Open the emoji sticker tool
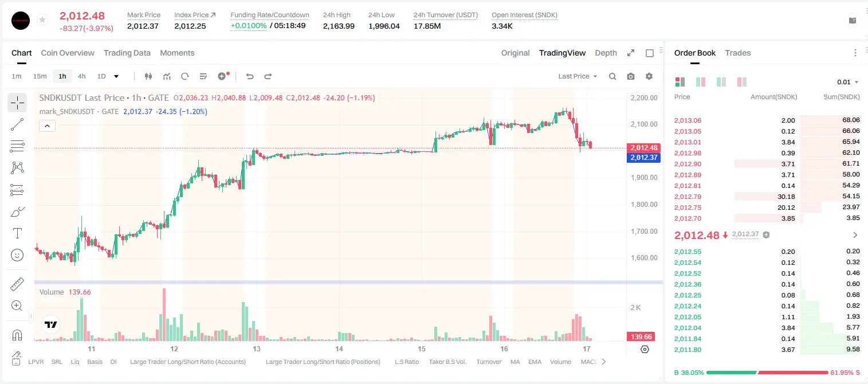 [17, 255]
